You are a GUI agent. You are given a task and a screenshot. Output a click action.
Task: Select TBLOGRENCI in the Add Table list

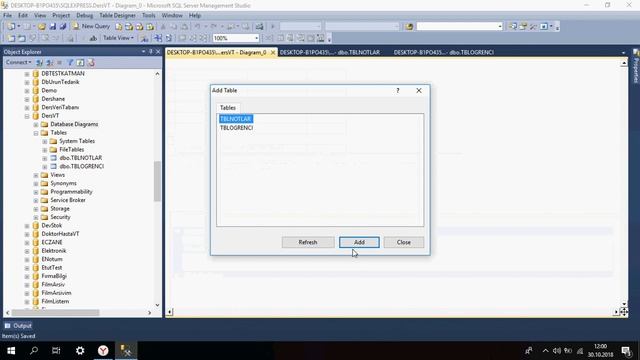pos(236,128)
